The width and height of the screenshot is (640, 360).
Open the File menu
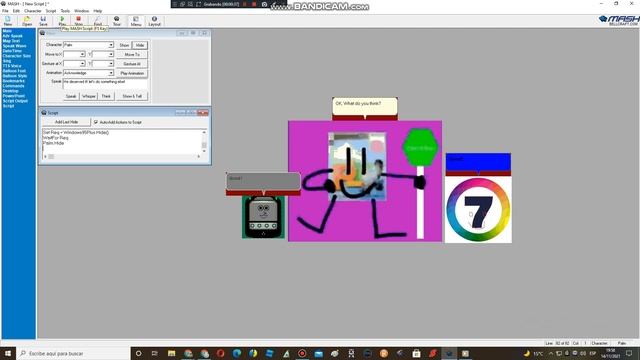click(5, 11)
